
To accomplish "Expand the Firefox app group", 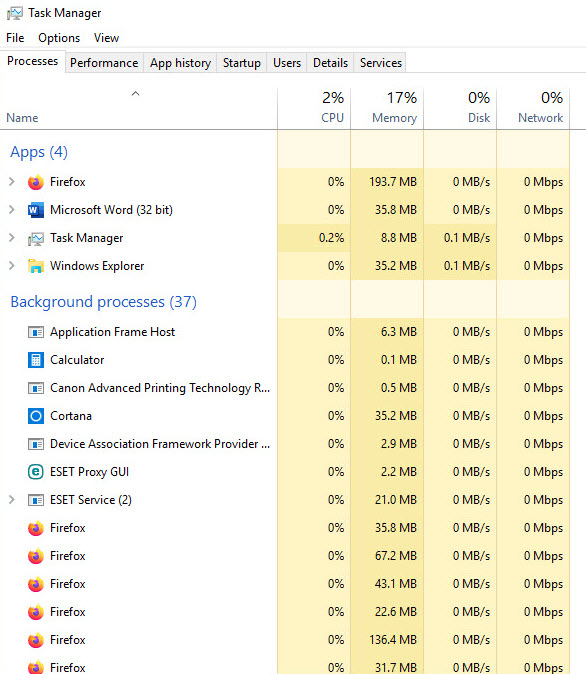I will [12, 182].
